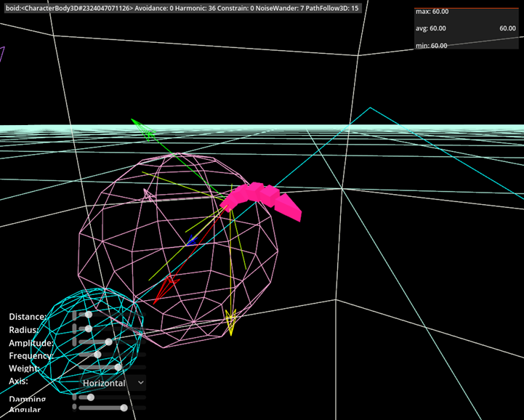Click the green arrow head gizmo

146,132
